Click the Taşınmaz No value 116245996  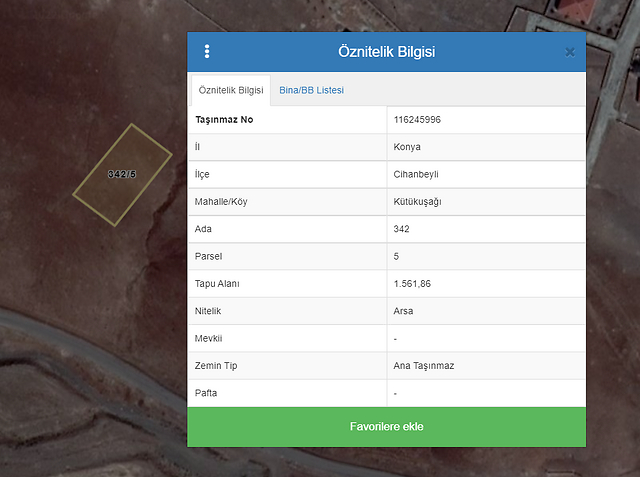click(x=418, y=120)
